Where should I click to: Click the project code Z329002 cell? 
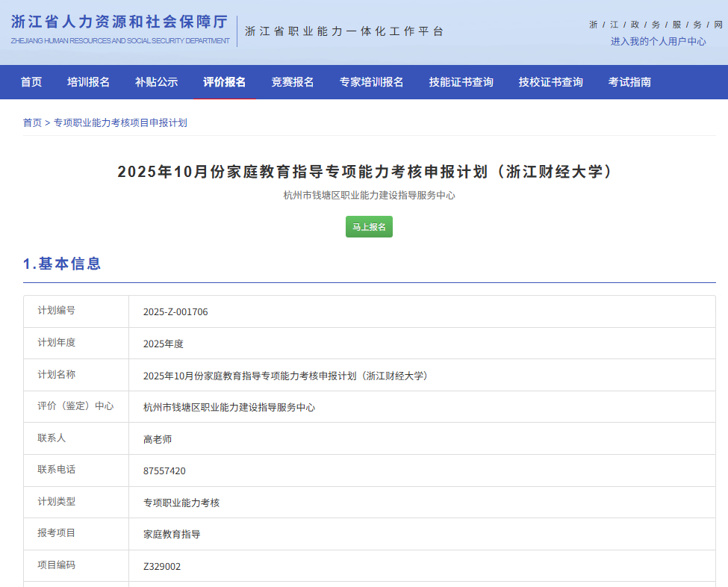pos(162,567)
